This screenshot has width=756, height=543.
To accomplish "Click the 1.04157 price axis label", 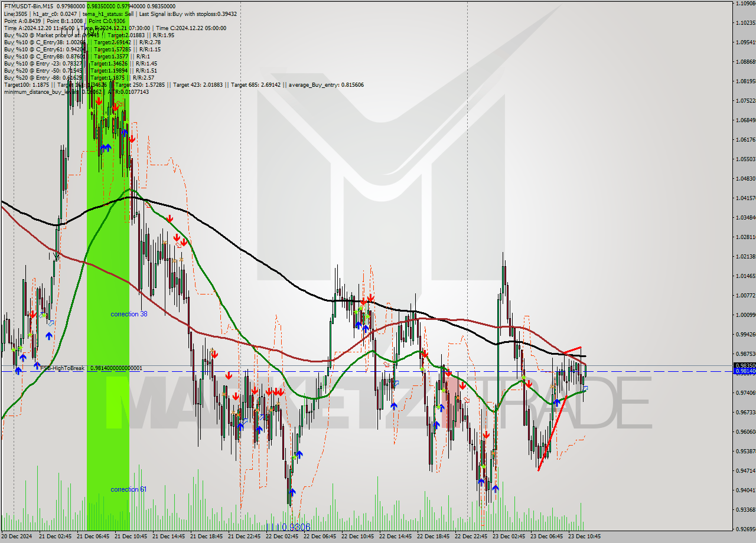I will (x=745, y=198).
